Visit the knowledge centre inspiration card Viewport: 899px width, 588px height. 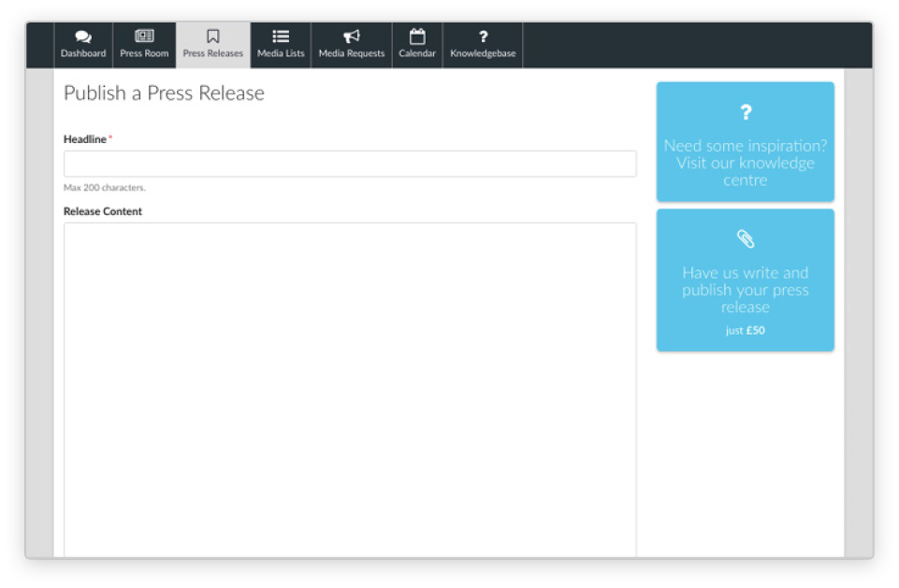(x=746, y=141)
